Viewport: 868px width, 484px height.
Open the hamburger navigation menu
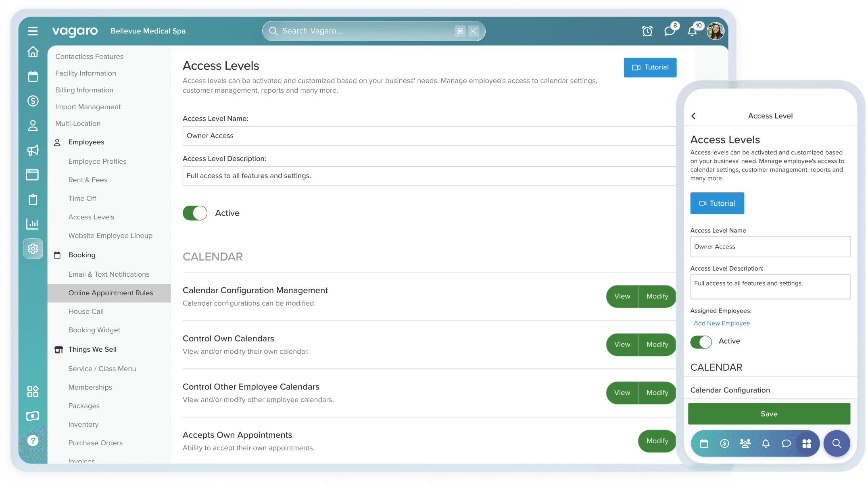[33, 31]
